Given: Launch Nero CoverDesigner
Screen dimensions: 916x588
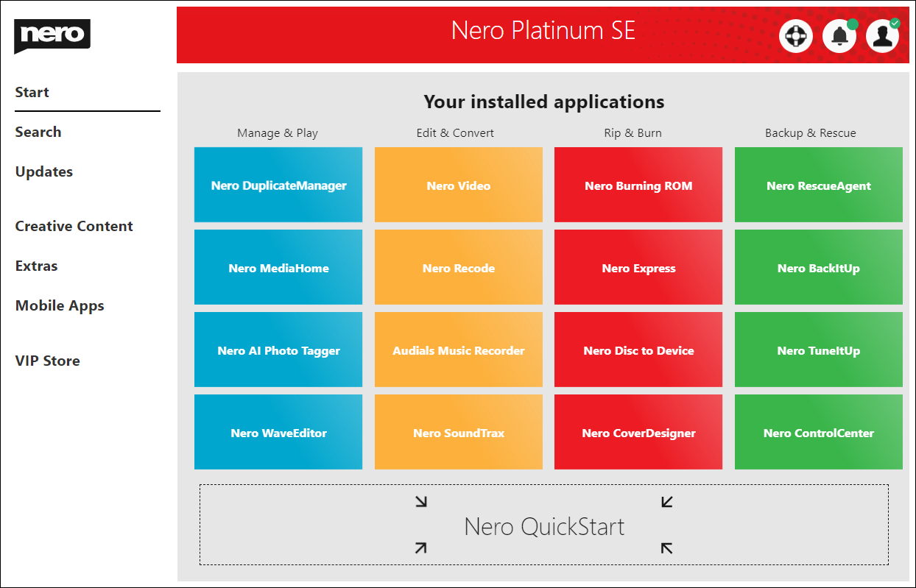Looking at the screenshot, I should (x=638, y=433).
